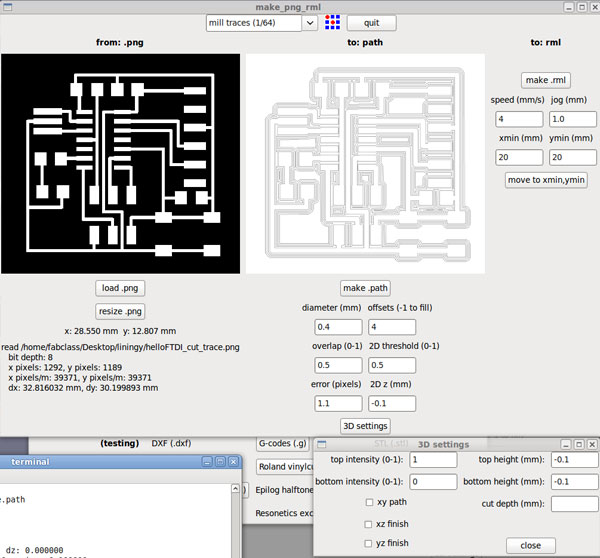Click the overlap (0-1) input field
The width and height of the screenshot is (600, 558).
[338, 365]
